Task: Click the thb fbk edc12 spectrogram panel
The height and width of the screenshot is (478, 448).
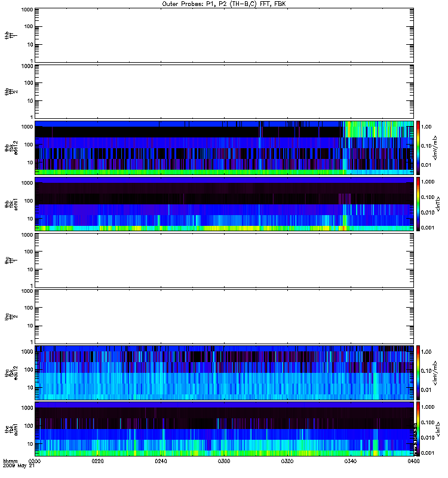Action: 224,148
